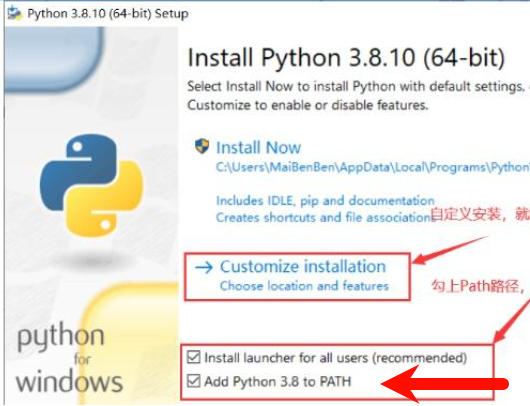Image resolution: width=530 pixels, height=406 pixels.
Task: Click the blue and yellow Python logo
Action: (91, 185)
